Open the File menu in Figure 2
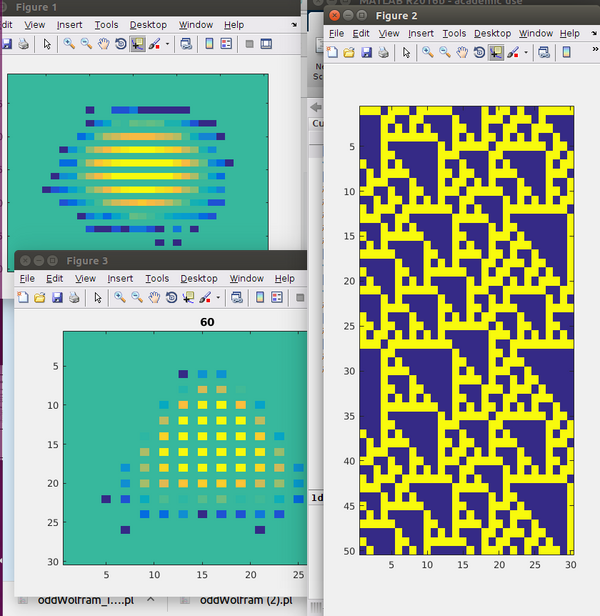 point(336,33)
